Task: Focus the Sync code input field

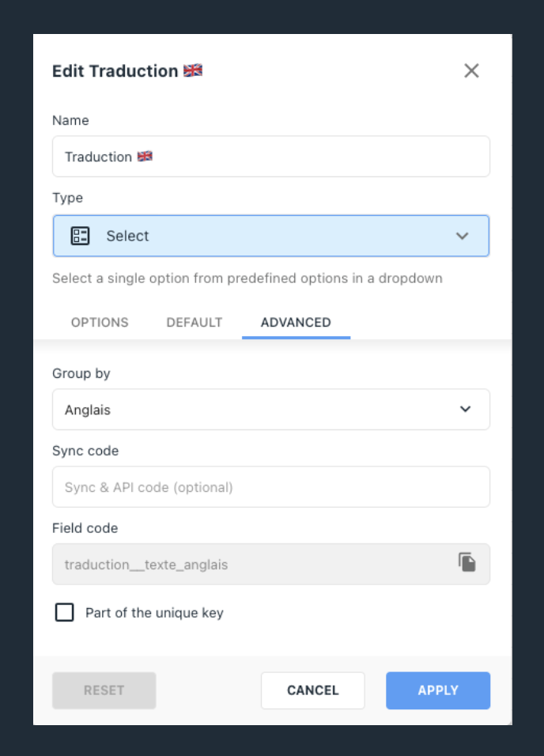Action: click(x=271, y=487)
